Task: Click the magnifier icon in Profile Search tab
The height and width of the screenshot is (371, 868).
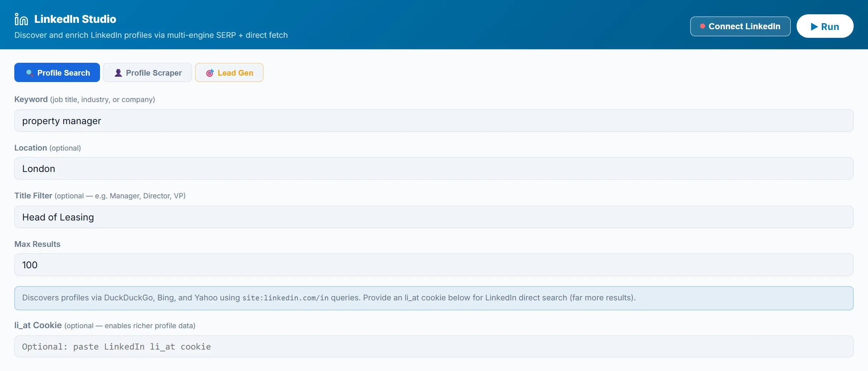Action: pos(30,73)
